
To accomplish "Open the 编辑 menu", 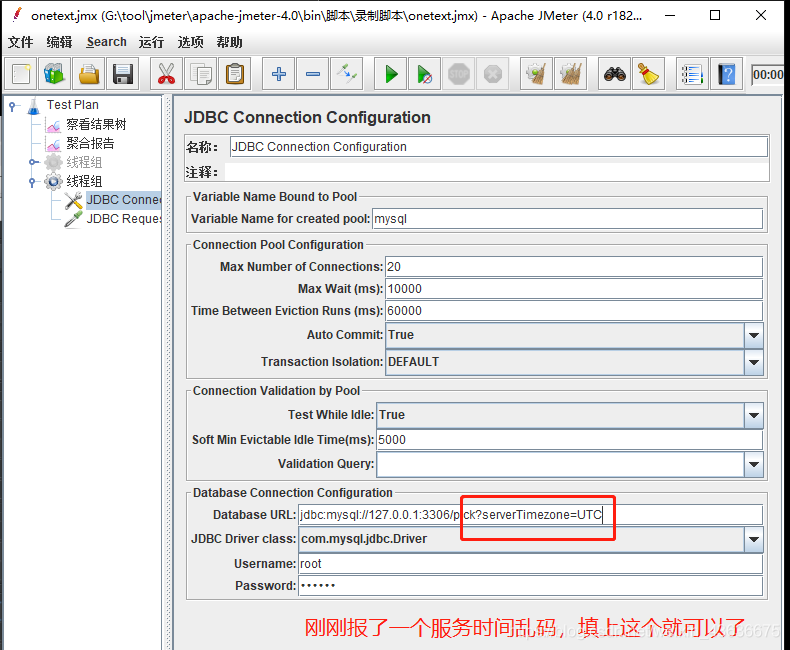I will pos(59,42).
